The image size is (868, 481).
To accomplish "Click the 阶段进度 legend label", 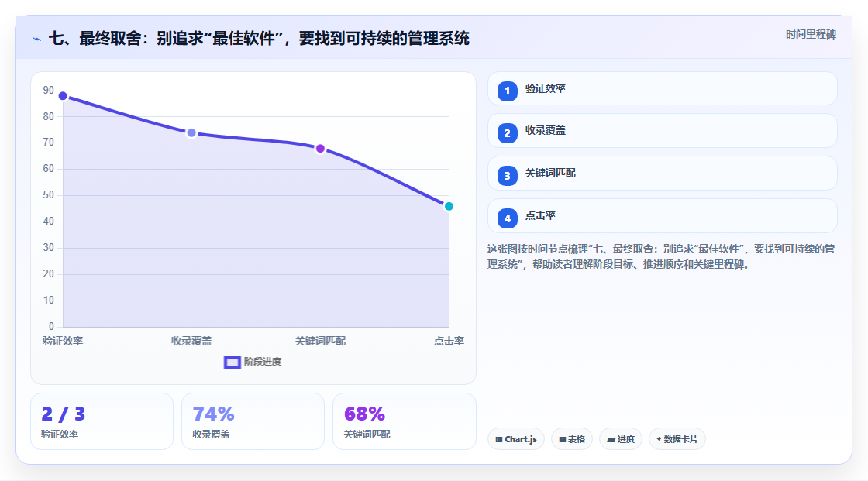I will point(263,362).
